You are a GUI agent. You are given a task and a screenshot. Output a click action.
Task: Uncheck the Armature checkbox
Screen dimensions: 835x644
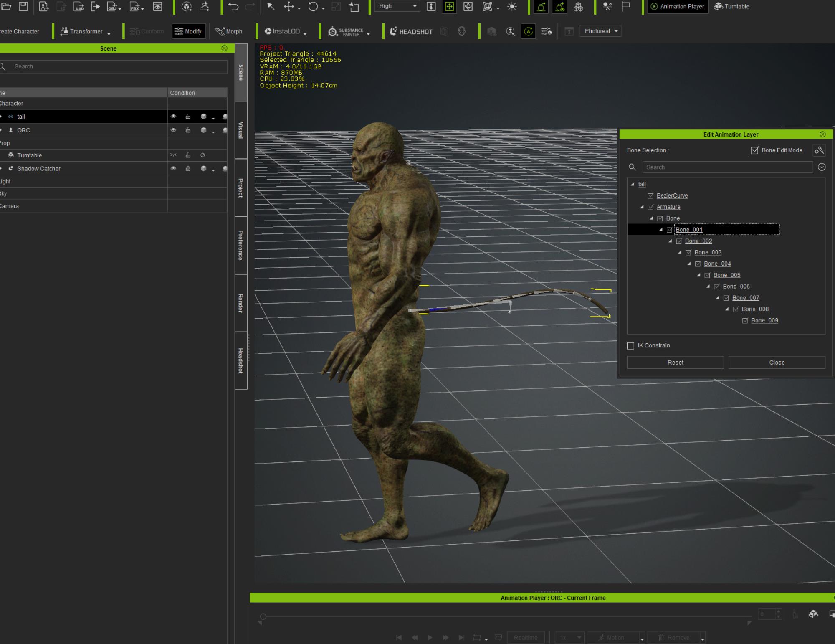tap(650, 207)
